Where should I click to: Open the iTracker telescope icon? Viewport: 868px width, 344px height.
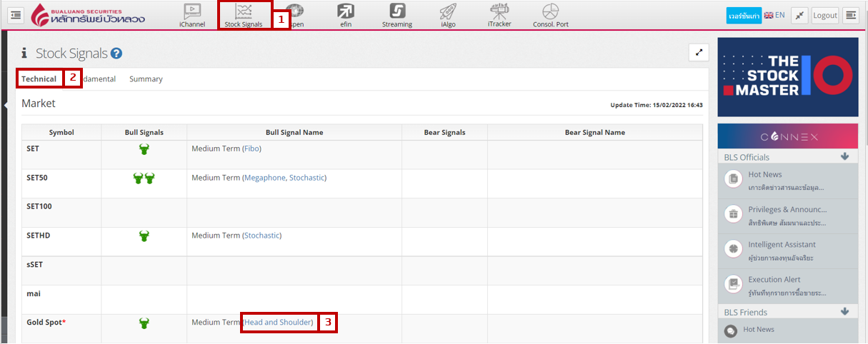tap(499, 12)
